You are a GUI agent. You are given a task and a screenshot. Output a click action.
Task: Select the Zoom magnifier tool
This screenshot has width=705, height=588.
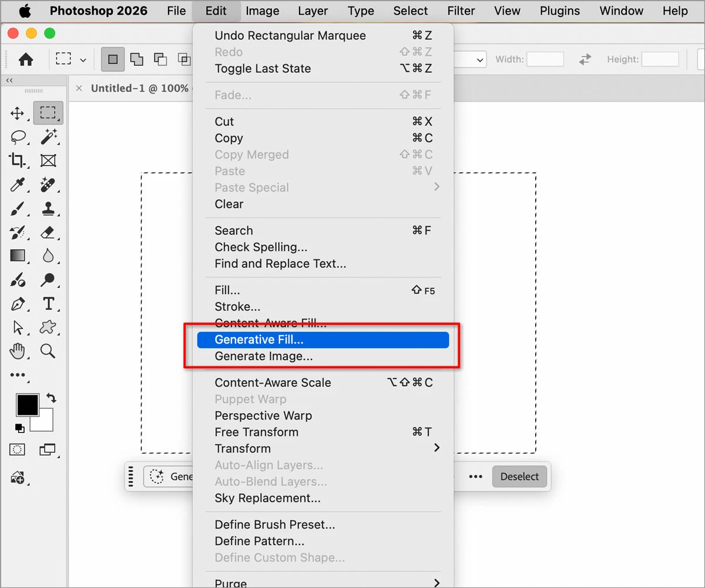tap(48, 351)
